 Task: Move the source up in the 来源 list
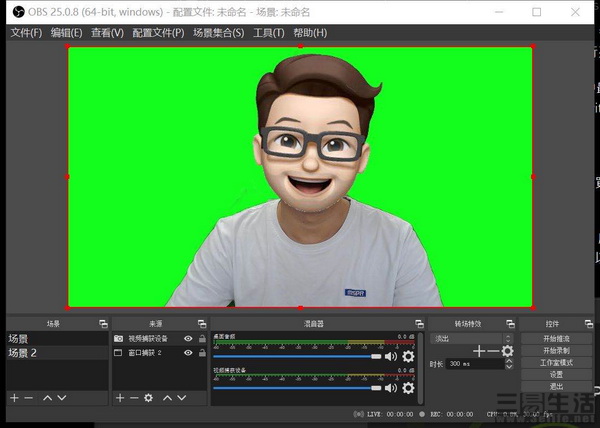tap(167, 398)
